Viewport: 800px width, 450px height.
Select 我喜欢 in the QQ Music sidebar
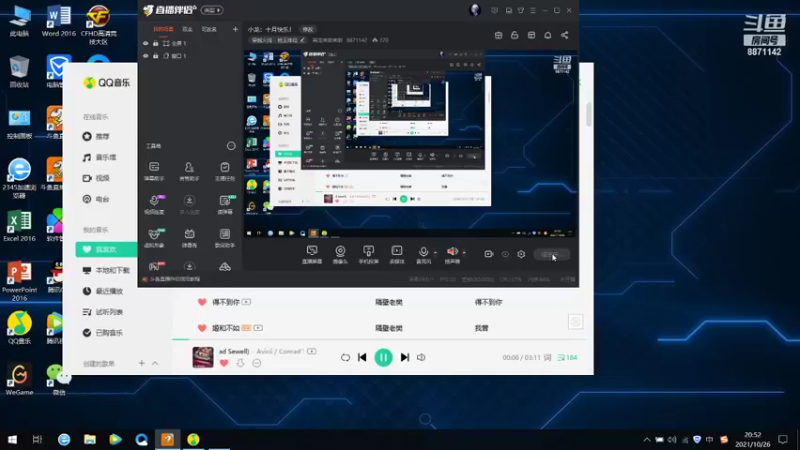(106, 249)
